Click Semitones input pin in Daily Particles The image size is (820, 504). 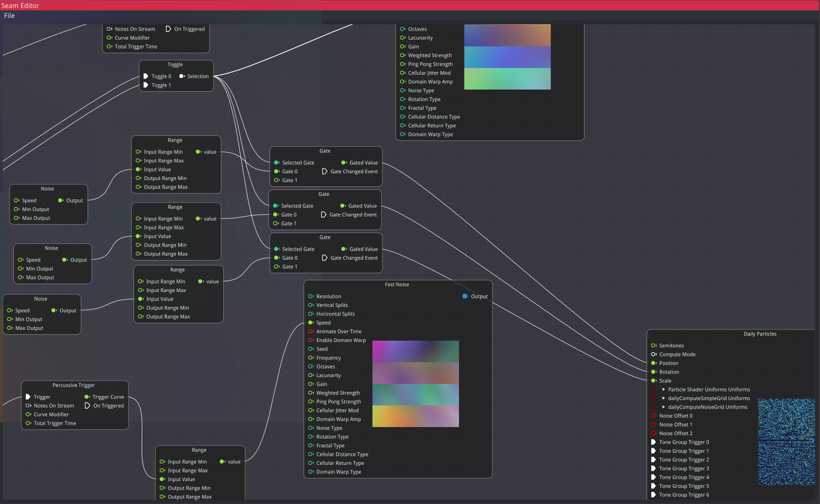tap(653, 346)
